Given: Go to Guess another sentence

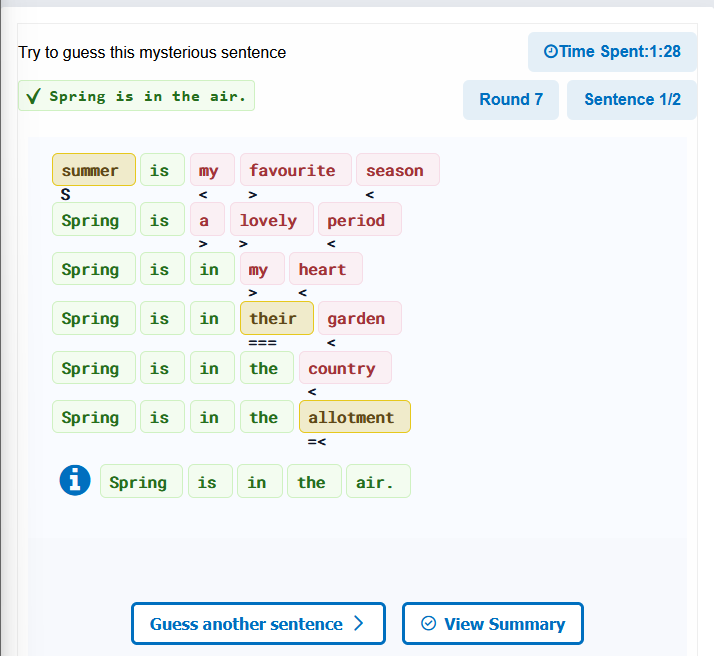Looking at the screenshot, I should (x=258, y=623).
